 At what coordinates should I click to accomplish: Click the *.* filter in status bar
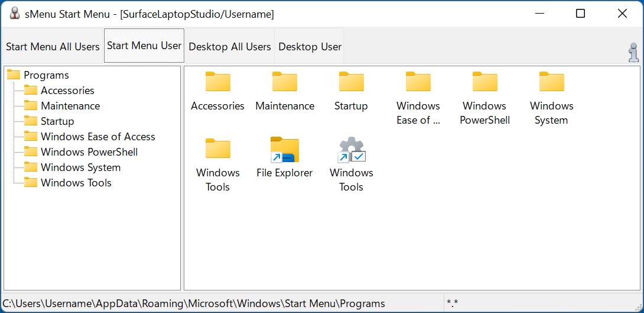click(452, 304)
